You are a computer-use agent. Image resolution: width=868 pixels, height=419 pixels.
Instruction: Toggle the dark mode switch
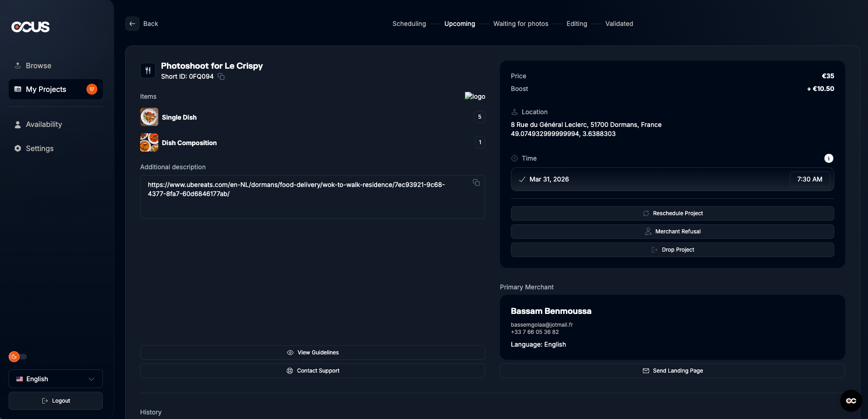[x=18, y=357]
